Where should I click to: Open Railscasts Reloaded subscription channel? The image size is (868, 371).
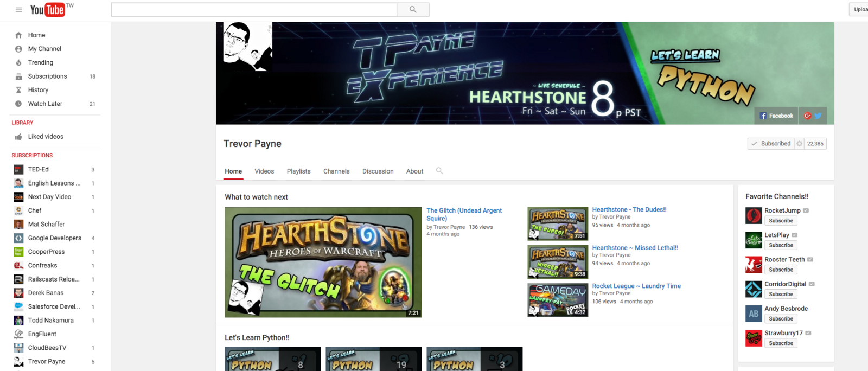(54, 279)
